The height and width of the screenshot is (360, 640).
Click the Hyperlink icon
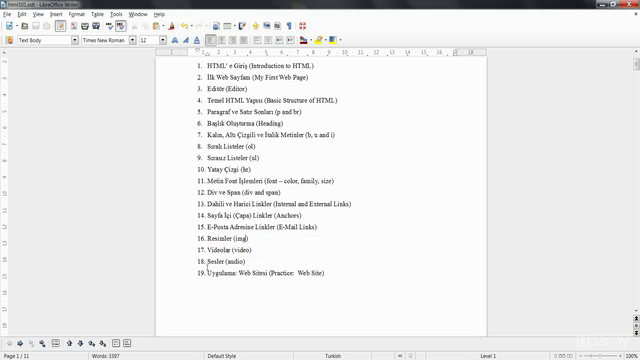(x=216, y=26)
